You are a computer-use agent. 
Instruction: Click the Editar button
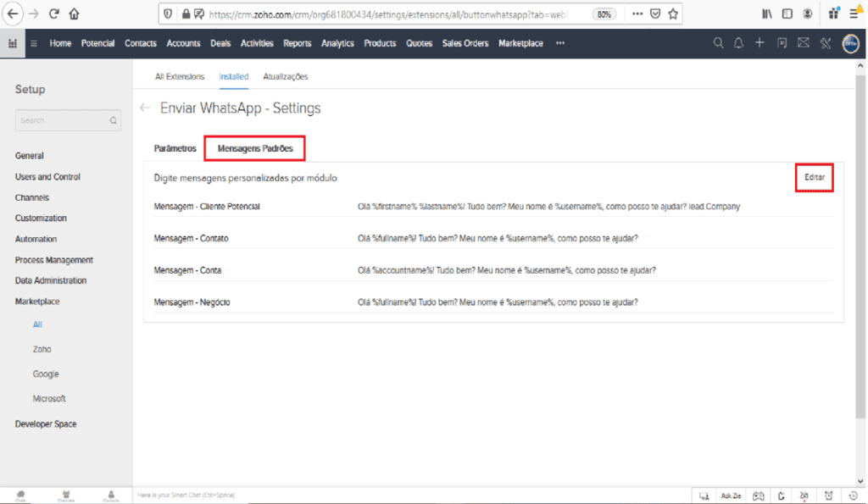(814, 178)
